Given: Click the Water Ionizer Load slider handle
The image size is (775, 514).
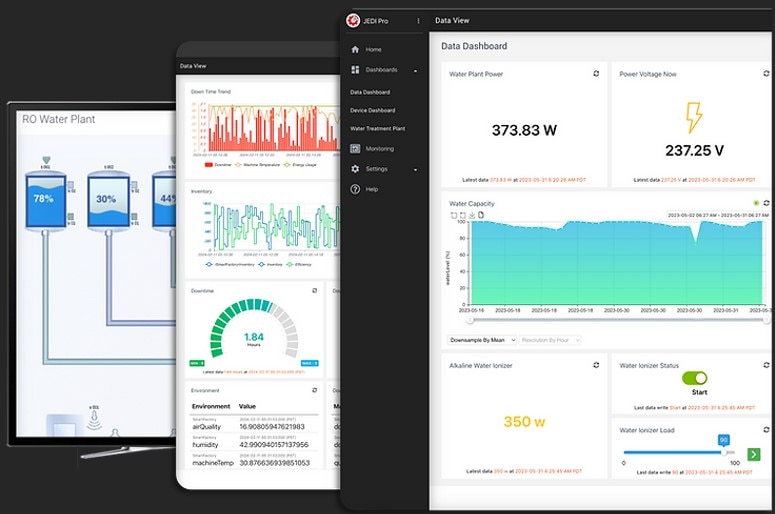Looking at the screenshot, I should pyautogui.click(x=723, y=452).
